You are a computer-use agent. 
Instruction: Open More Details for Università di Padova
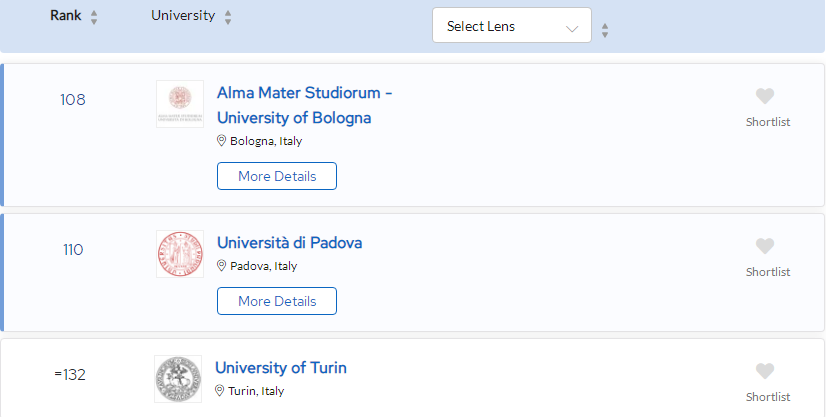pos(277,301)
